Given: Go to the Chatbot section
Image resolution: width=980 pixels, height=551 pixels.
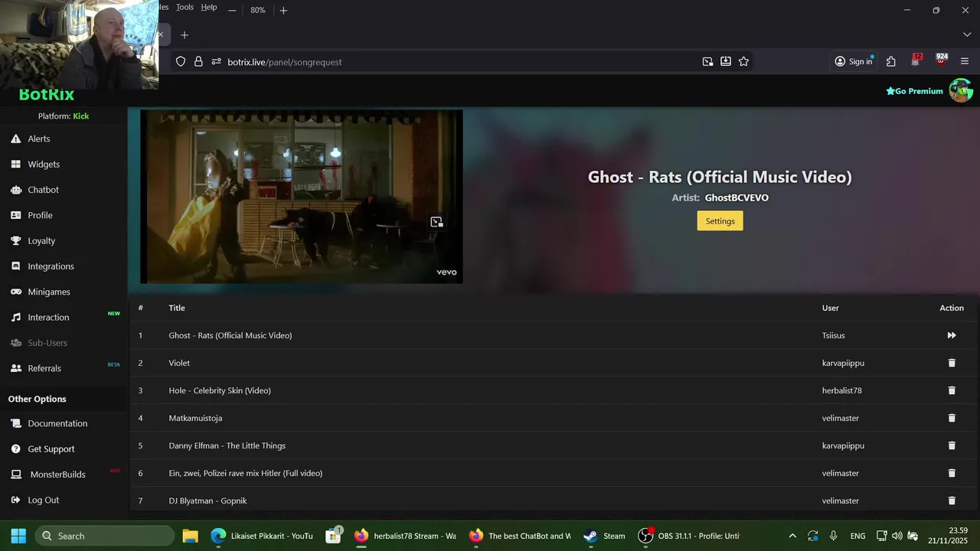Looking at the screenshot, I should click(43, 190).
